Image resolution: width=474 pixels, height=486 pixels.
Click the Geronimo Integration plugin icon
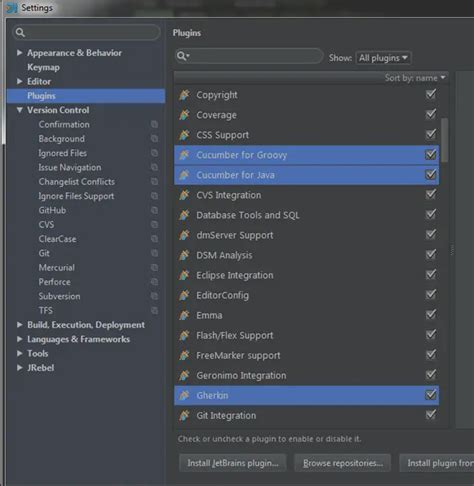[x=184, y=375]
